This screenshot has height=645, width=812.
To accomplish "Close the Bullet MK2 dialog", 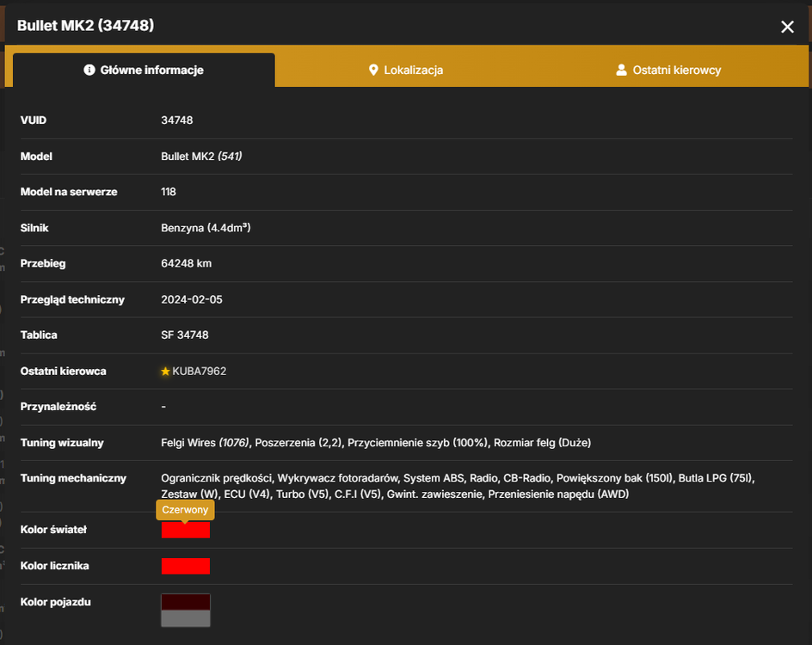I will click(x=787, y=27).
